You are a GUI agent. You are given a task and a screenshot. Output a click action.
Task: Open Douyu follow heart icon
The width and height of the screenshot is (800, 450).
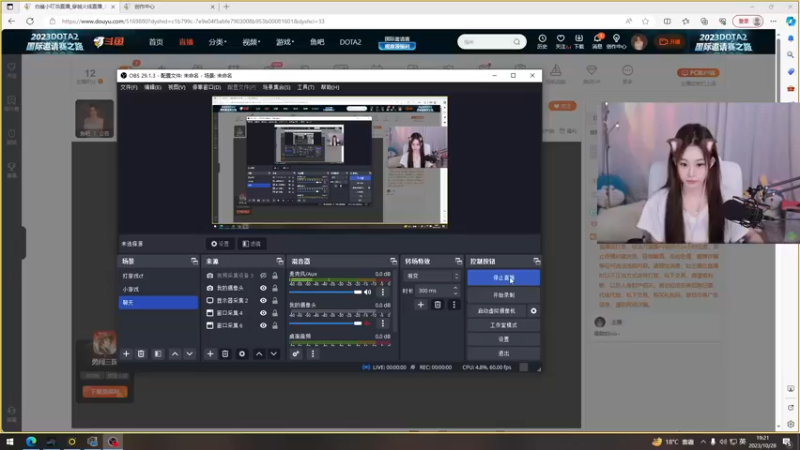(561, 41)
